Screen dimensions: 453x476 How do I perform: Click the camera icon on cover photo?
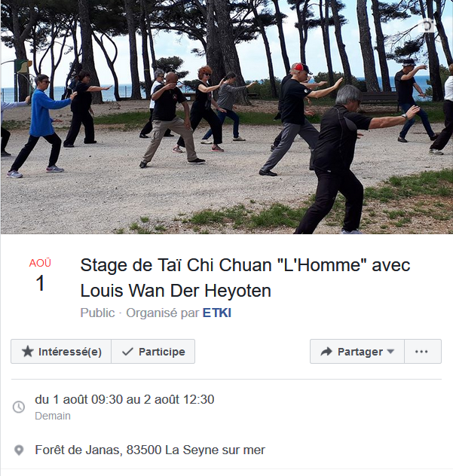point(428,26)
